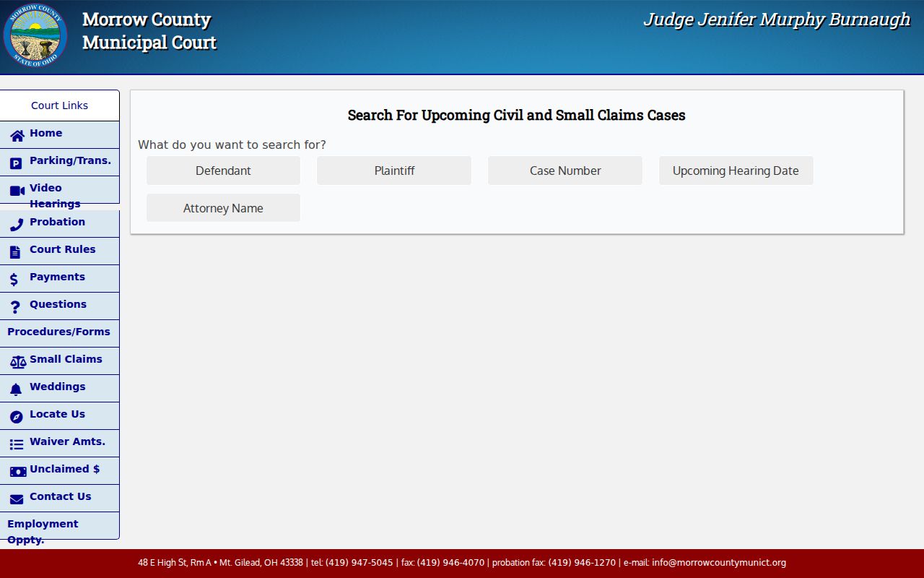Click the Morrow County court seal logo
The height and width of the screenshot is (578, 924).
pos(35,36)
